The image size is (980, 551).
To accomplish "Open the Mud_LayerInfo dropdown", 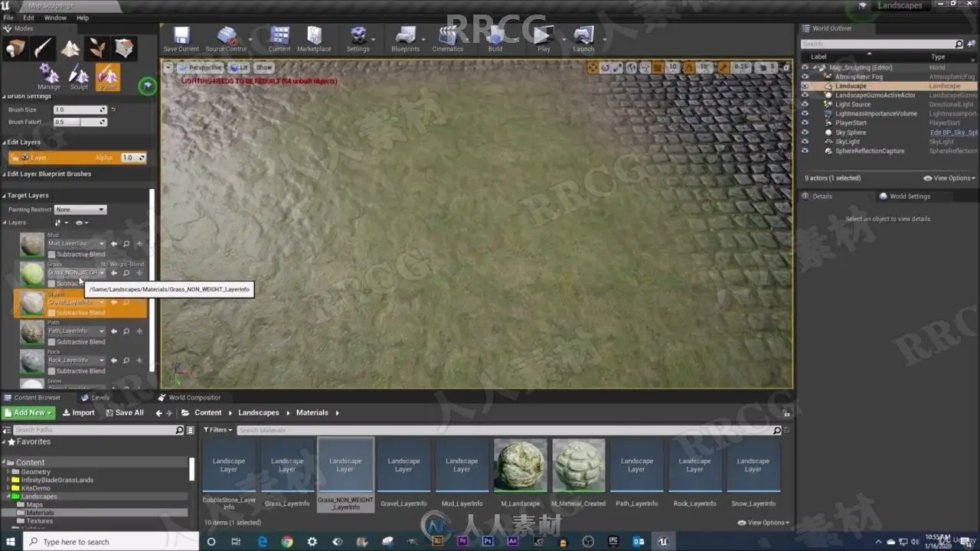I will [76, 243].
